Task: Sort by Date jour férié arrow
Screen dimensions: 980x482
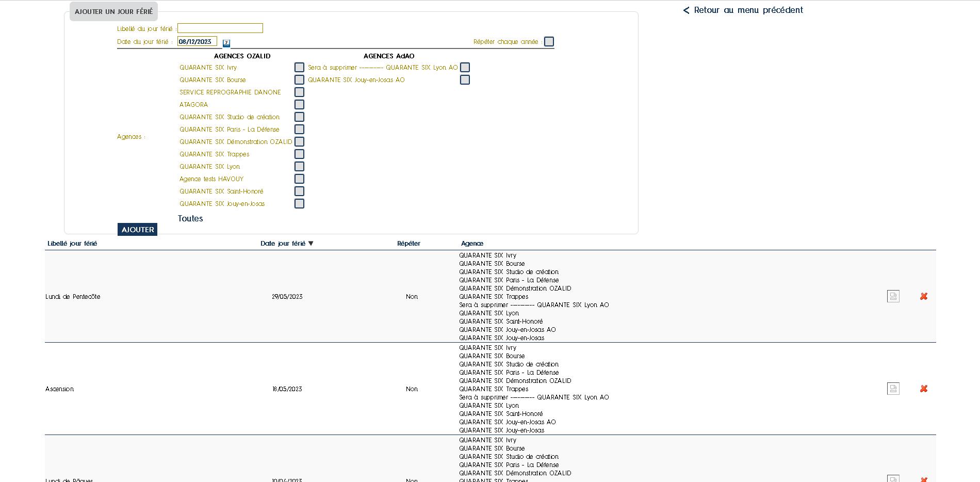Action: pyautogui.click(x=311, y=244)
